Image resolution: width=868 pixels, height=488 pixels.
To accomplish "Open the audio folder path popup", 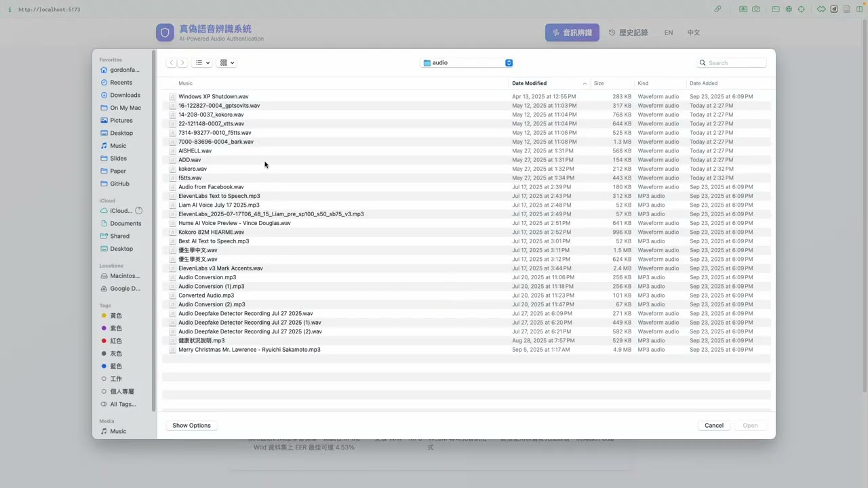I will tap(467, 63).
